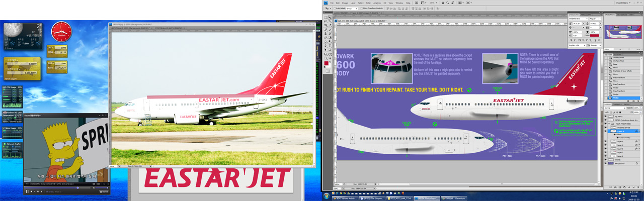Screen dimensions: 644x201
Task: Switch to the PARAGRAPH panel tab
Action: tap(587, 15)
